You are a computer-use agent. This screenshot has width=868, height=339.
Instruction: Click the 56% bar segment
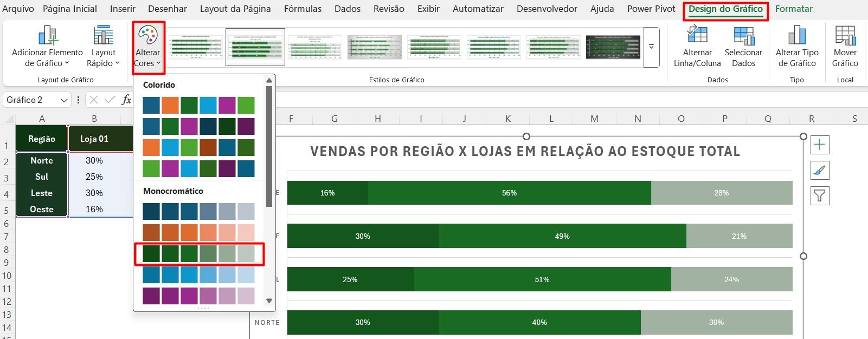click(509, 193)
